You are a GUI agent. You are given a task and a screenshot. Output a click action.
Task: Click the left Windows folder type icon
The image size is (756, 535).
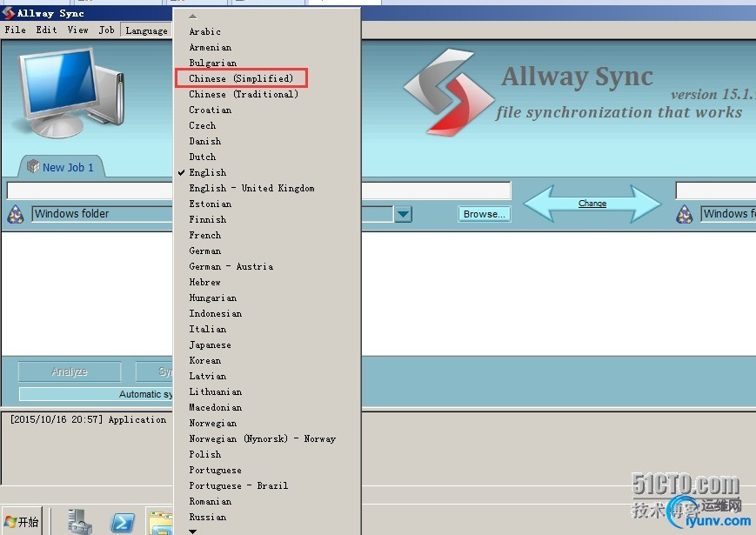tap(16, 214)
